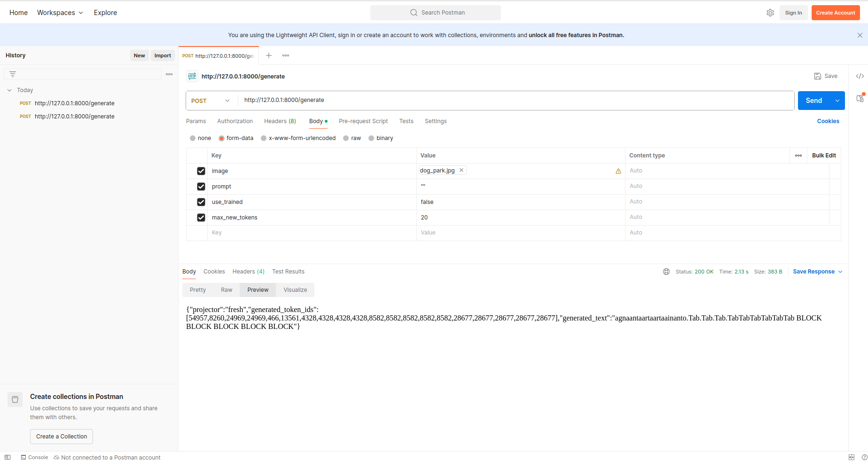This screenshot has width=868, height=461.
Task: Open the Workspaces dropdown
Action: click(60, 13)
